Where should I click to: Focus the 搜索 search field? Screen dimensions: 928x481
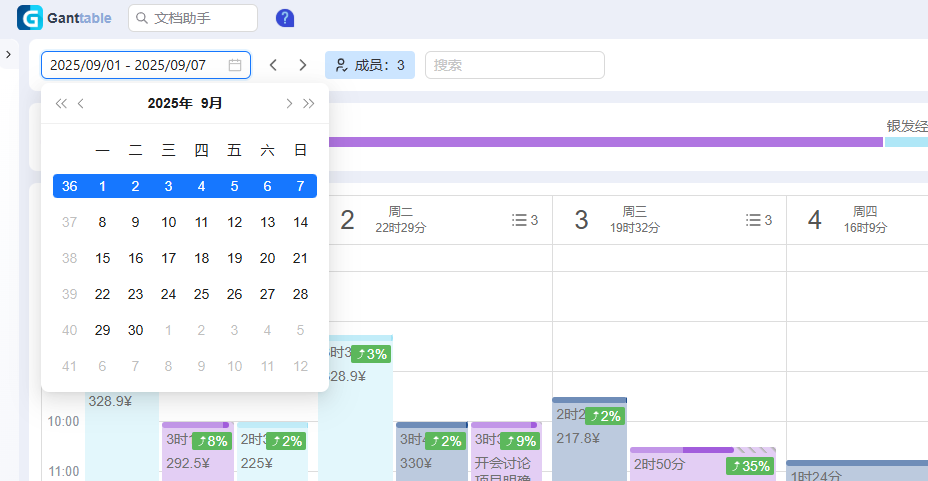click(515, 65)
